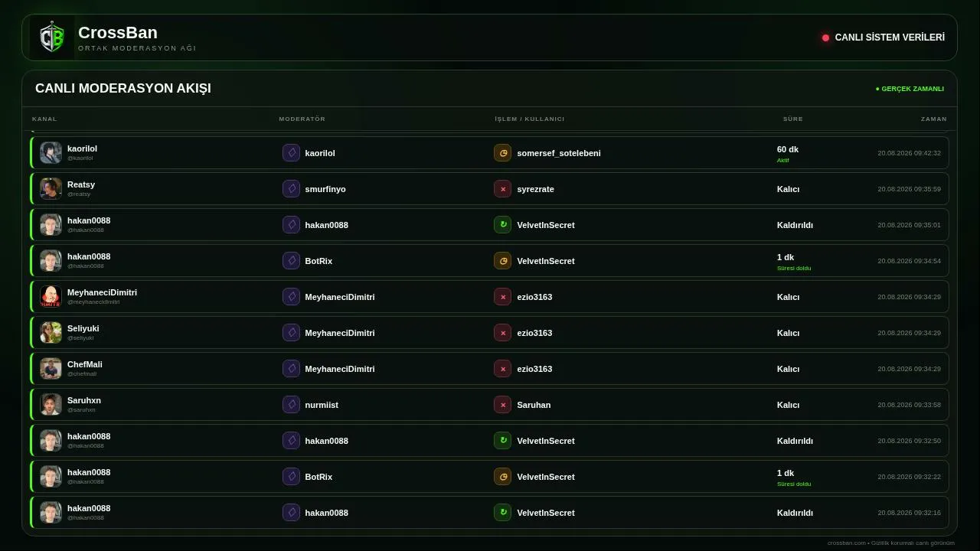Open the kaorilol channel name link

[x=82, y=148]
